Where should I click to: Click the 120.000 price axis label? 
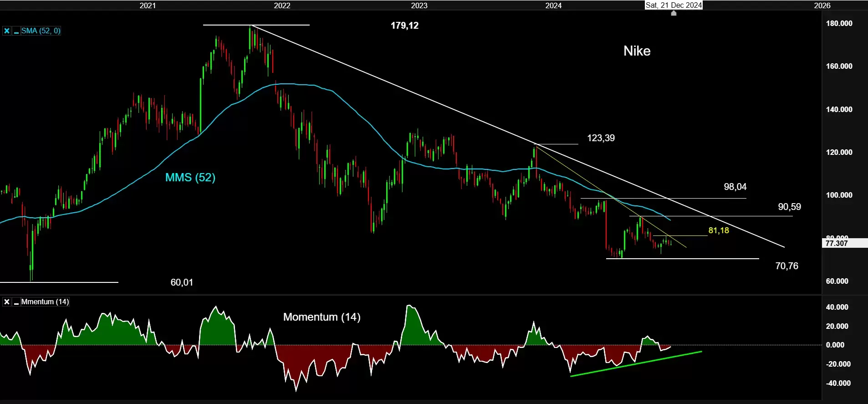[x=839, y=152]
